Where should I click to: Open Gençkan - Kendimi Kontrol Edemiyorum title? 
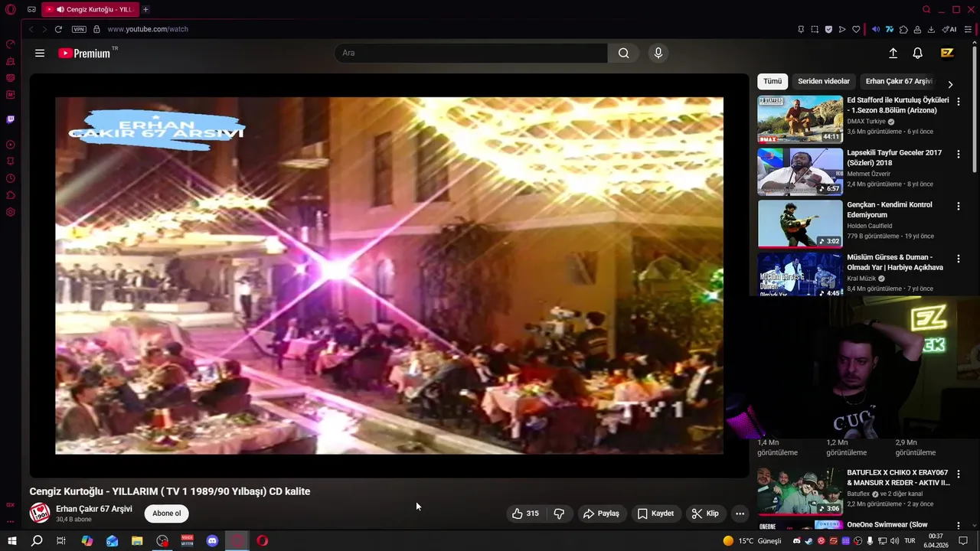(x=890, y=210)
